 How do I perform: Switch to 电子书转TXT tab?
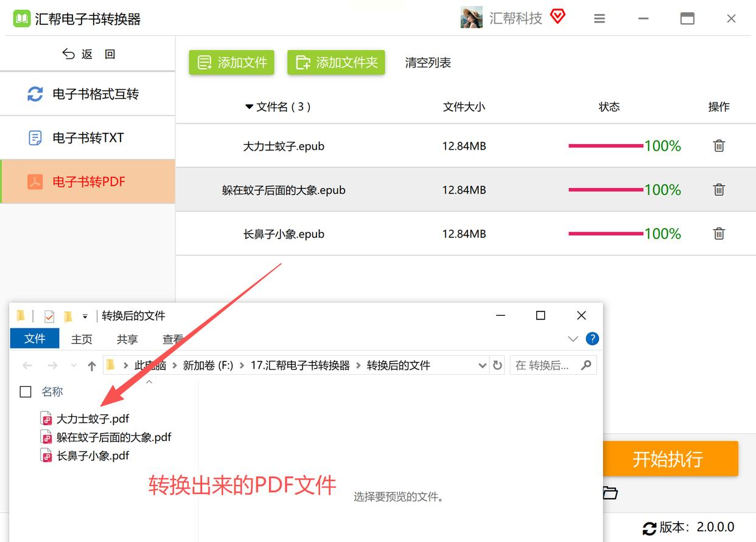tap(88, 138)
